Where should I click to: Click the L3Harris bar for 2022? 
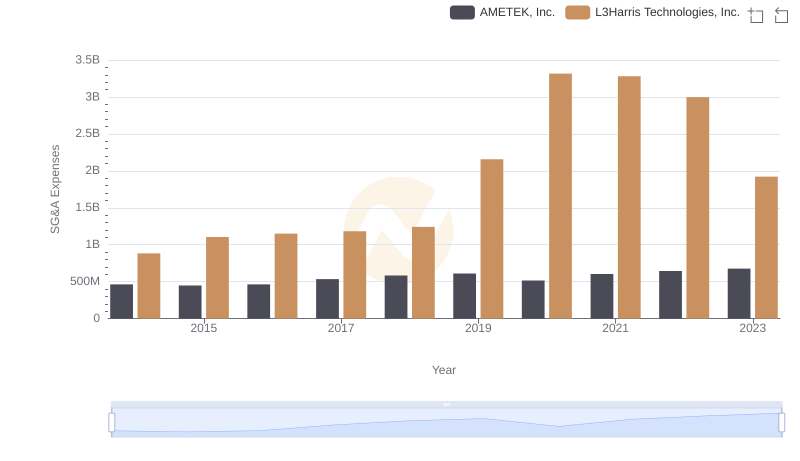[697, 208]
